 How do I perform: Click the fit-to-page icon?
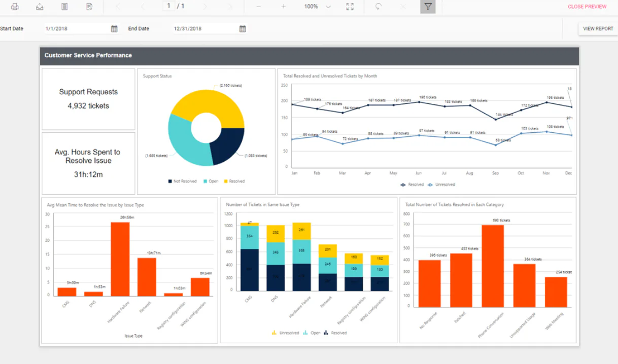coord(350,7)
